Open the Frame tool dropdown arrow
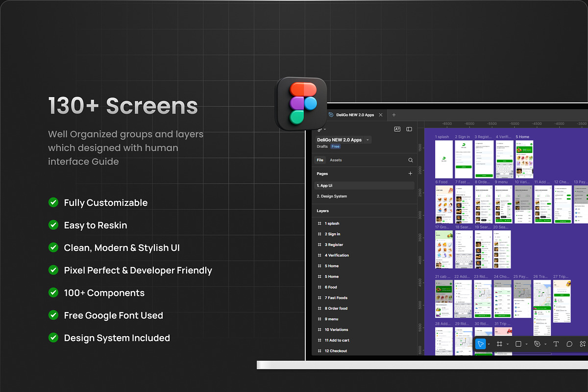The image size is (588, 392). pos(507,344)
